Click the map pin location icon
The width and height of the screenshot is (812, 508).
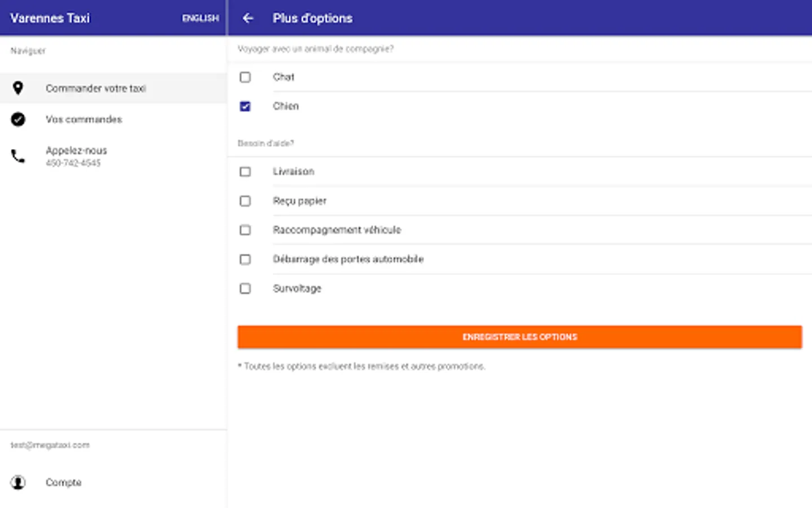[18, 88]
